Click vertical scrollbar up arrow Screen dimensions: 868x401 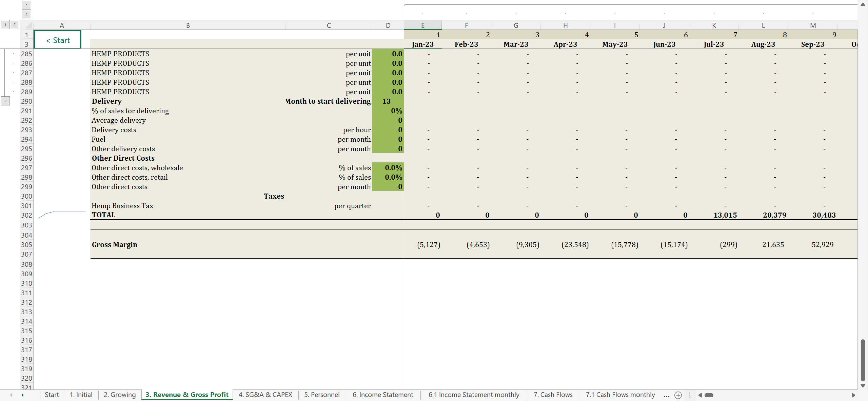coord(863,4)
